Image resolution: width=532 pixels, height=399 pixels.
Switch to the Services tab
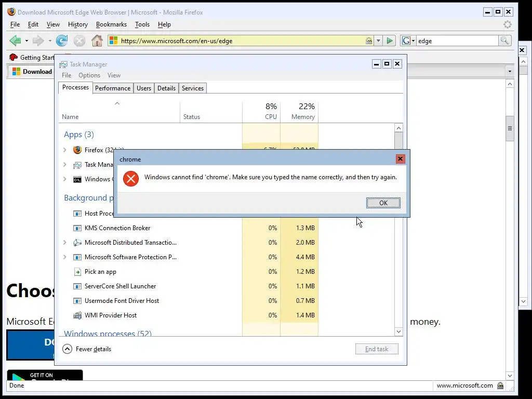[x=193, y=88]
